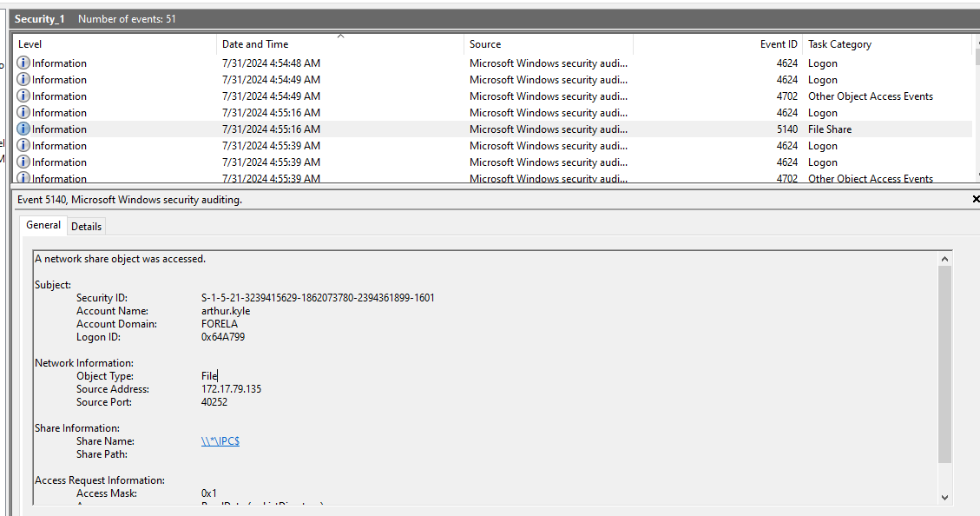This screenshot has width=980, height=516.
Task: Click the "Event 5140, Microsoft Windows security auditing." header
Action: (129, 200)
